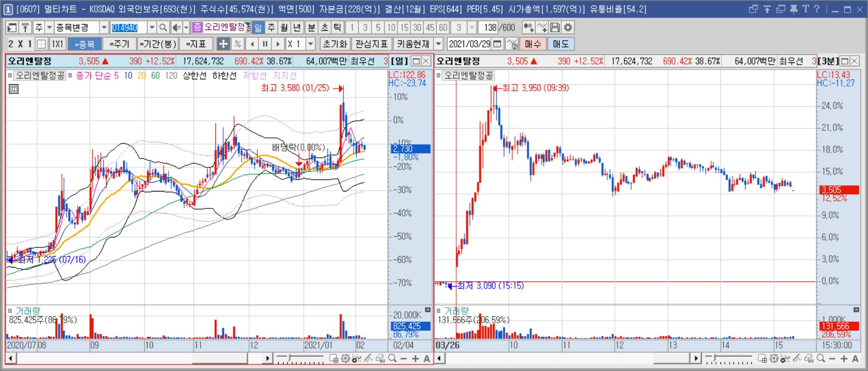Select the =종목 sync tab
The height and width of the screenshot is (371, 868).
pyautogui.click(x=85, y=44)
